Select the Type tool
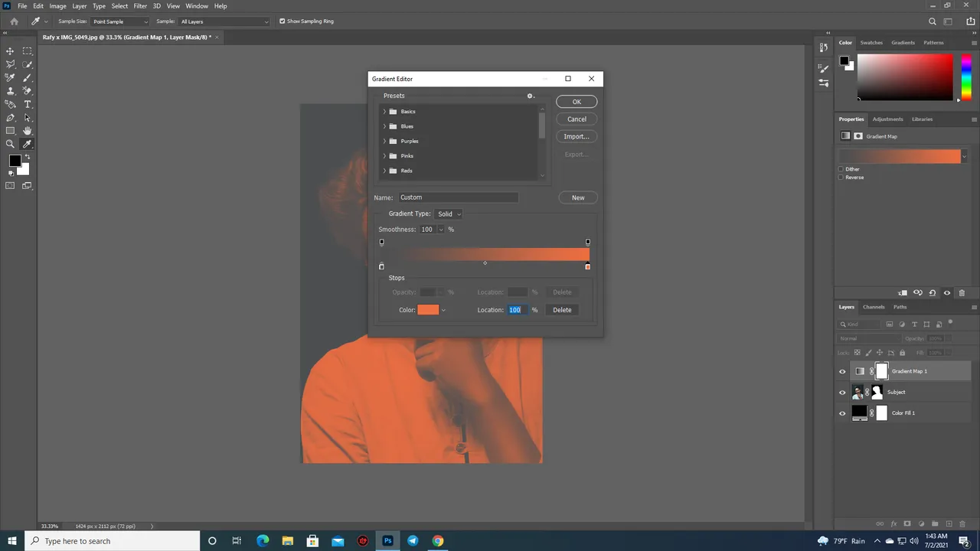This screenshot has height=551, width=980. point(28,104)
